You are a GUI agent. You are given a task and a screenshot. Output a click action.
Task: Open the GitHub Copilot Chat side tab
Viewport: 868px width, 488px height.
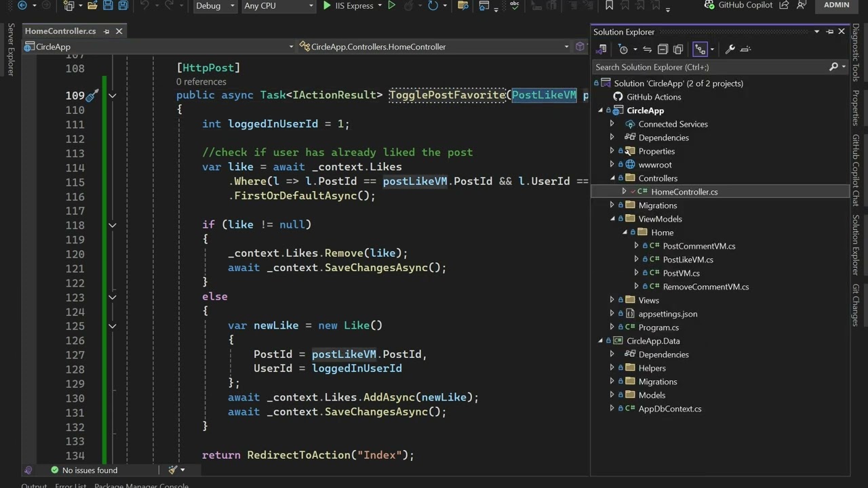[x=856, y=170]
